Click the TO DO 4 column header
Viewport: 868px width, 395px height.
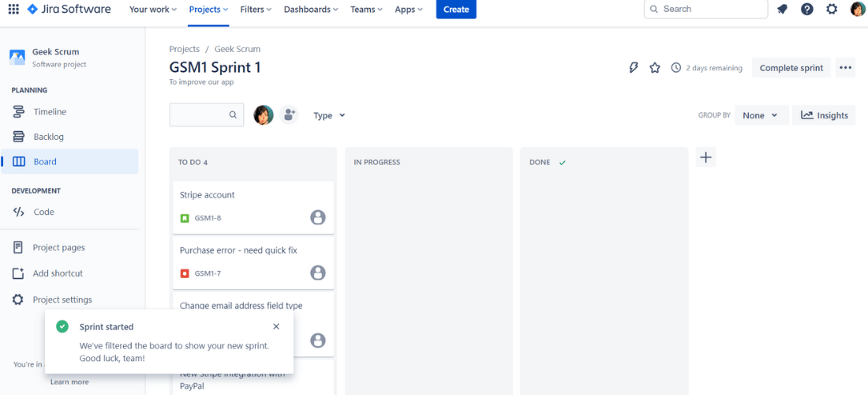(193, 162)
